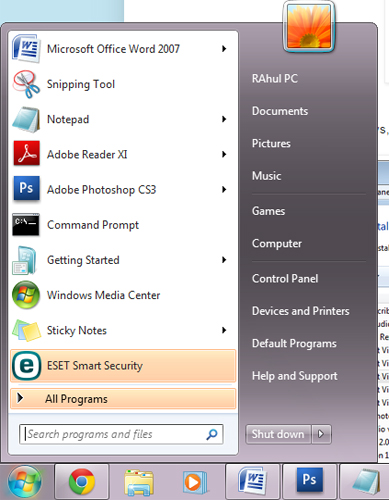The height and width of the screenshot is (500, 389).
Task: Click the Windows Start orb
Action: pyautogui.click(x=24, y=482)
